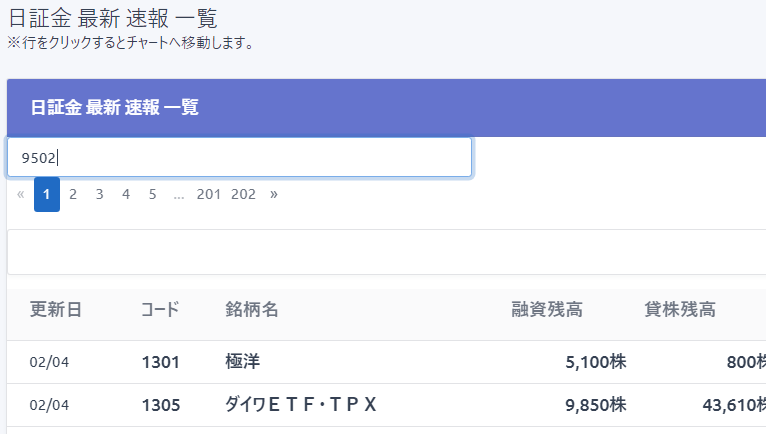
Task: Go to page 201
Action: pyautogui.click(x=208, y=194)
